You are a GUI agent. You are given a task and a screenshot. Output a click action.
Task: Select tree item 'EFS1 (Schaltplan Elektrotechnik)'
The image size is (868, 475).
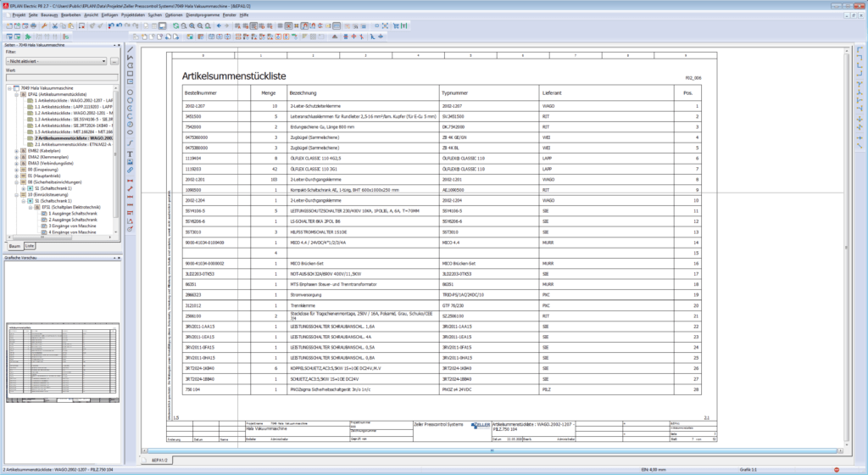click(x=71, y=207)
